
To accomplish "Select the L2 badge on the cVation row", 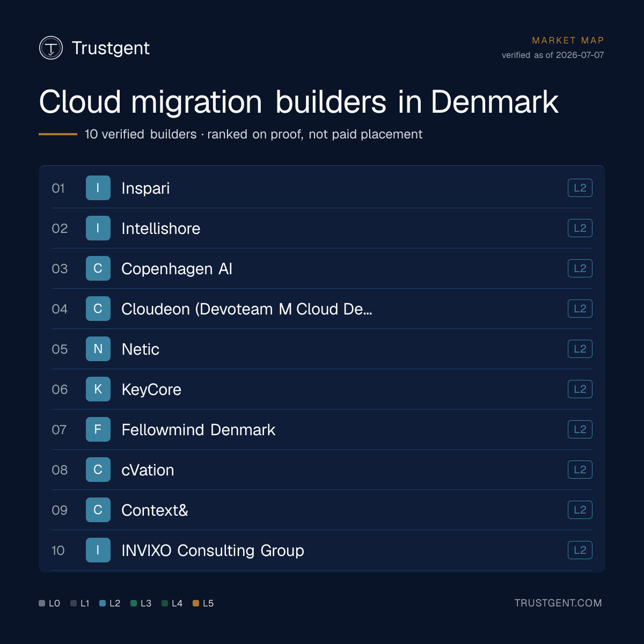I will [580, 470].
